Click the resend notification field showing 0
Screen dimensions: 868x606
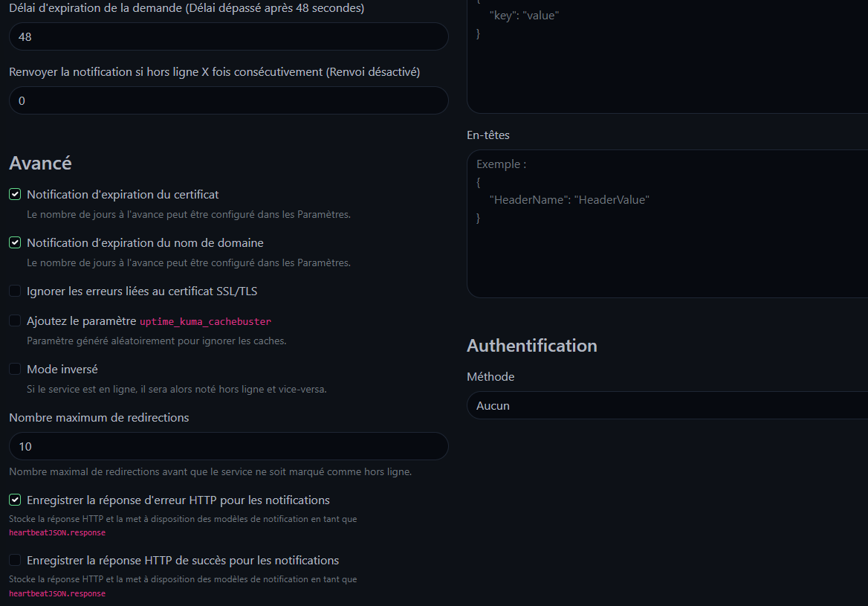click(228, 100)
